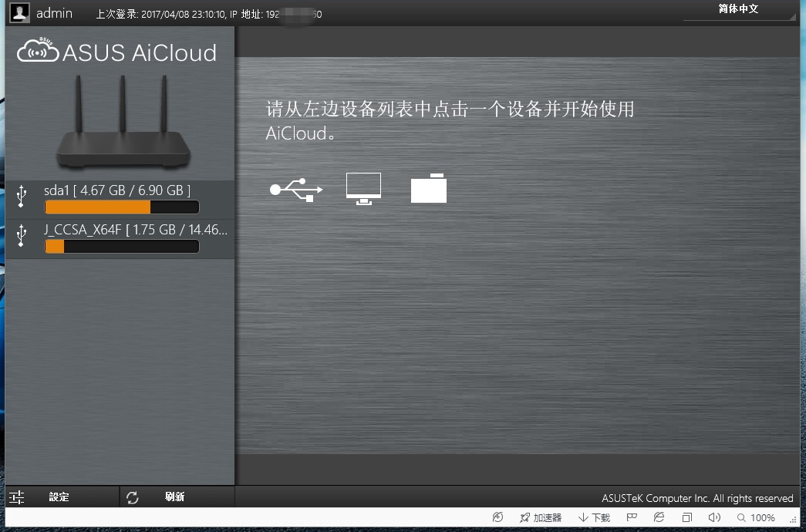Click the folder icon in main panel
This screenshot has width=806, height=532.
(429, 188)
